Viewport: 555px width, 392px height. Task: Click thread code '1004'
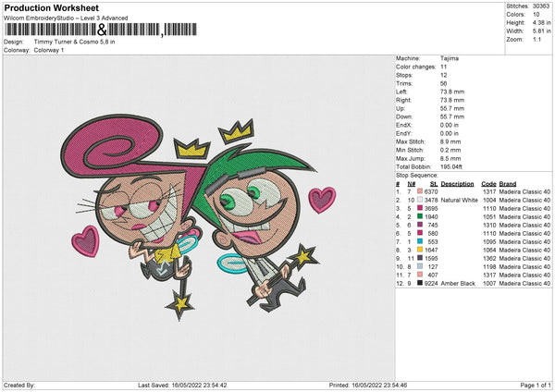[x=489, y=200]
